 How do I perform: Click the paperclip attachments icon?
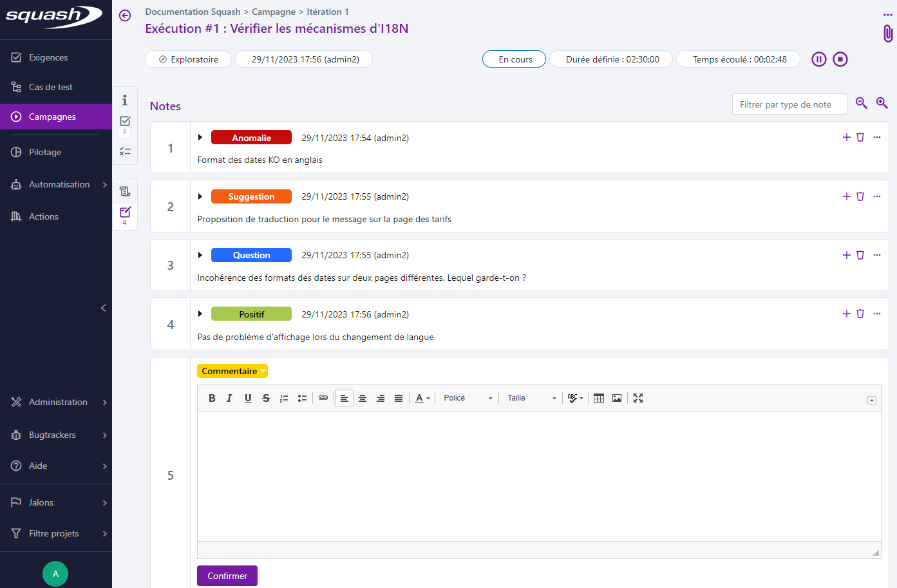point(887,33)
